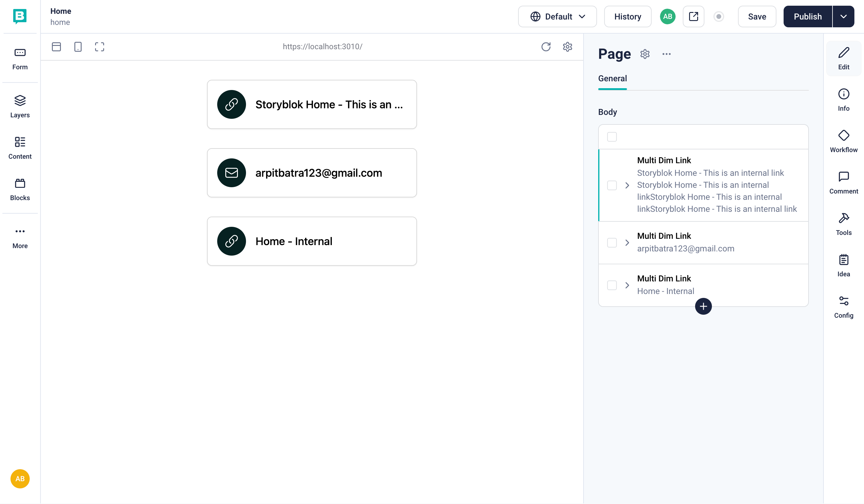
Task: Open Page more options ellipsis
Action: tap(667, 54)
